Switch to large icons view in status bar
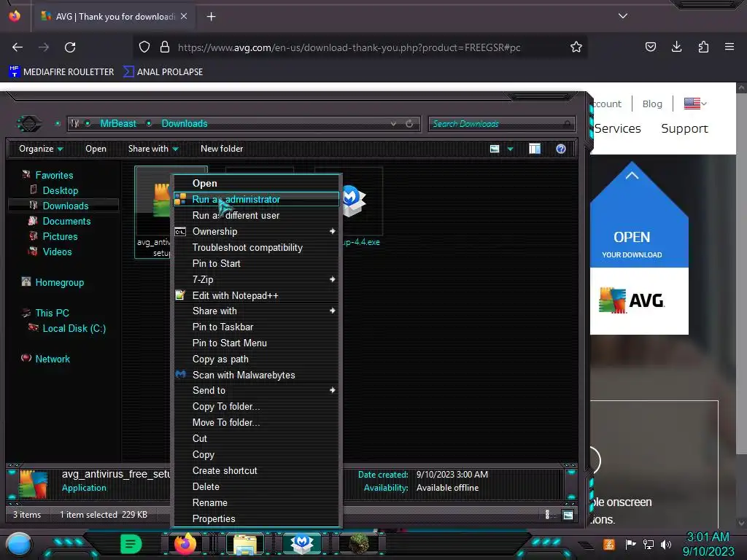This screenshot has height=560, width=747. [568, 515]
